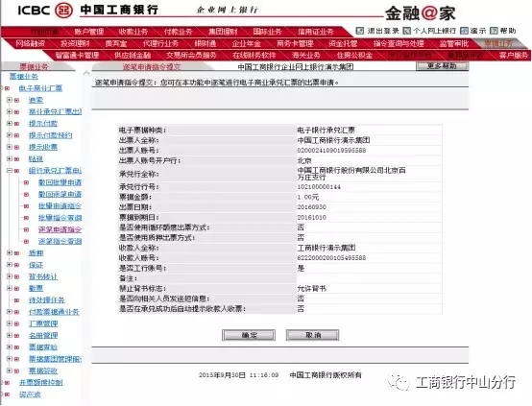Screen dimensions: 532x406
Task: Click the 取消 cancel button
Action: tap(312, 335)
